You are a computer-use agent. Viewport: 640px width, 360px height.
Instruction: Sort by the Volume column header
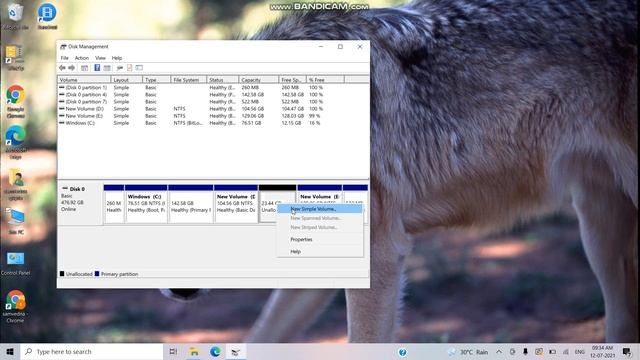pyautogui.click(x=84, y=80)
